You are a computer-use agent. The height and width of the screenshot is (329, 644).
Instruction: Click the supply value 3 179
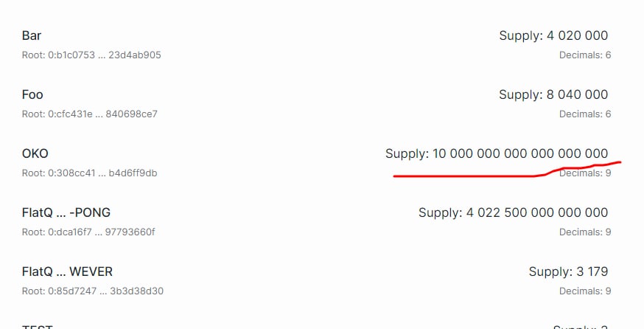(568, 271)
